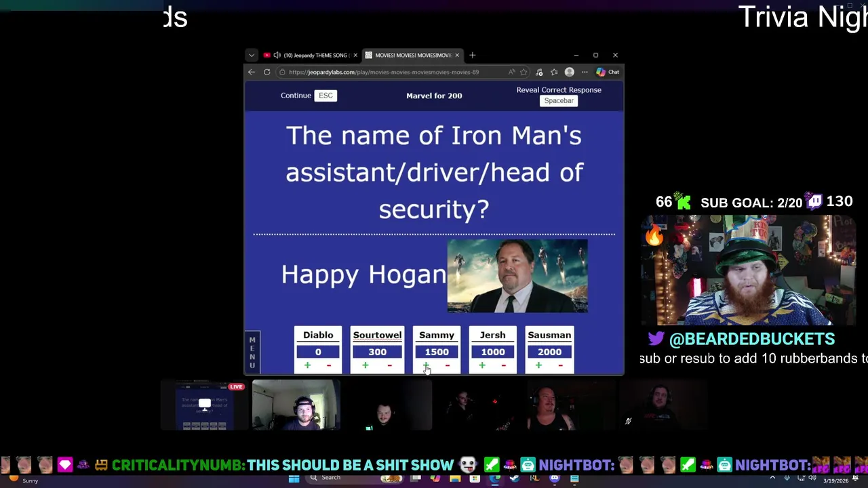
Task: Go back using browser back arrow
Action: [252, 72]
